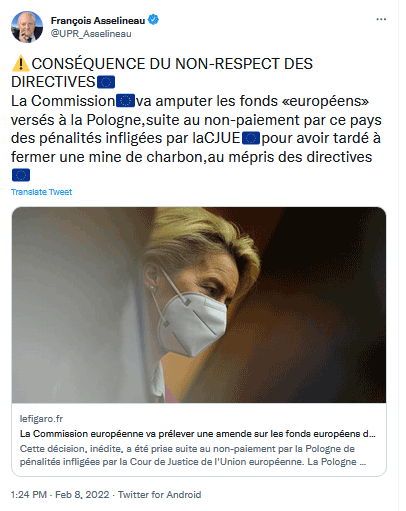
Task: Click the EU flag after Commission
Action: pyautogui.click(x=125, y=101)
